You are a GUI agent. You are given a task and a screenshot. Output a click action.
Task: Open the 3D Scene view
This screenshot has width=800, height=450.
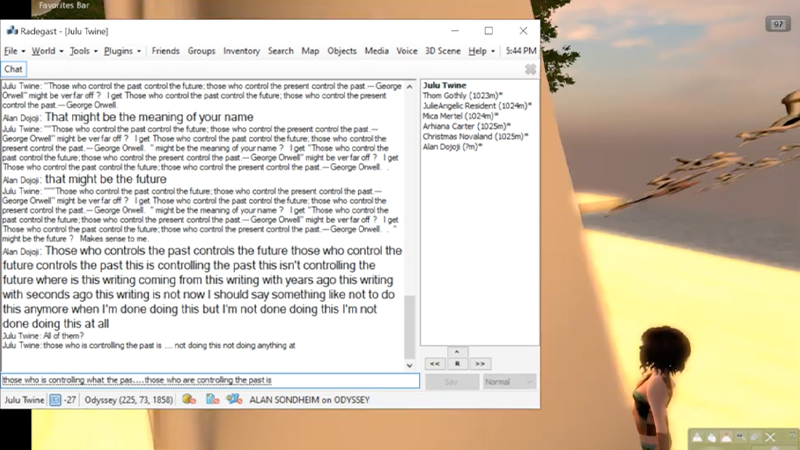(443, 51)
